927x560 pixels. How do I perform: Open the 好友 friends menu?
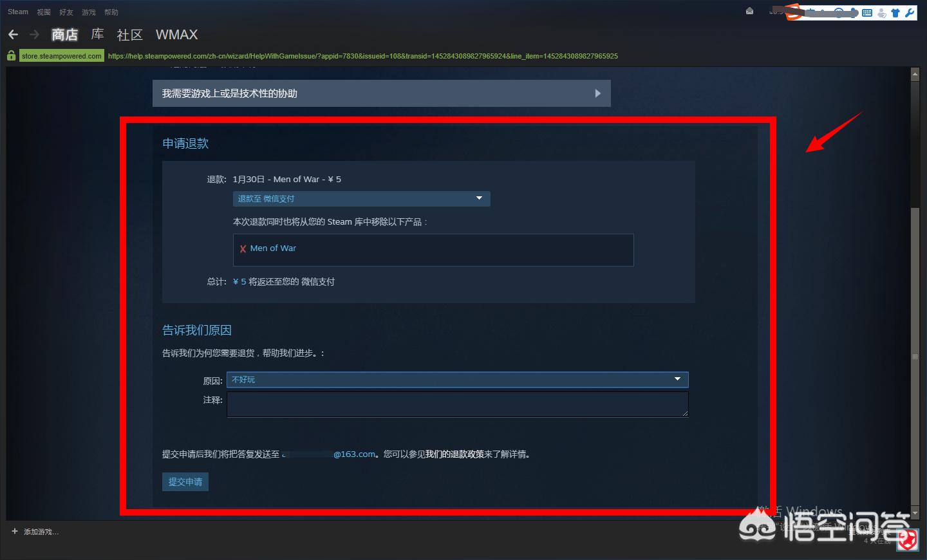tap(66, 12)
